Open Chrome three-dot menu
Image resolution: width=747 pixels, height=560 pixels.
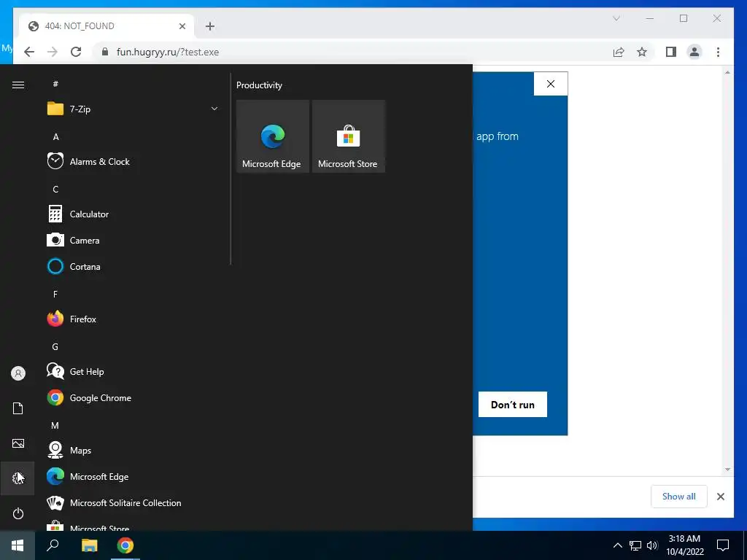(718, 52)
